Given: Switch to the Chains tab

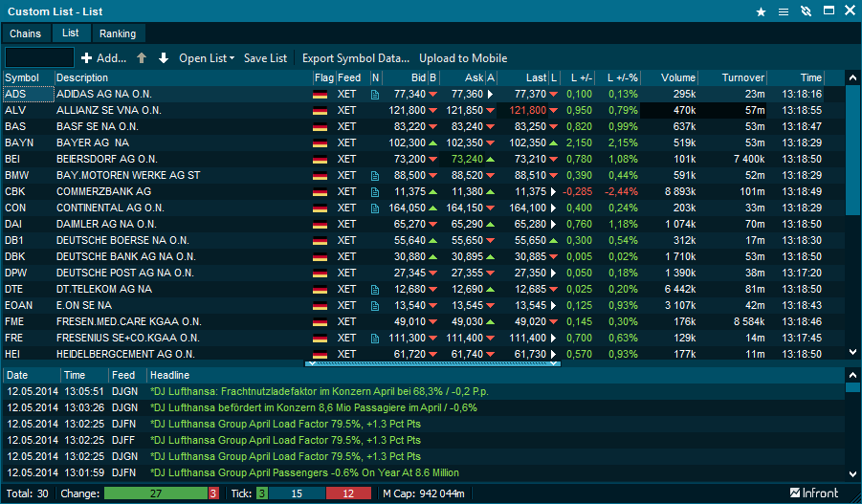Looking at the screenshot, I should tap(26, 33).
